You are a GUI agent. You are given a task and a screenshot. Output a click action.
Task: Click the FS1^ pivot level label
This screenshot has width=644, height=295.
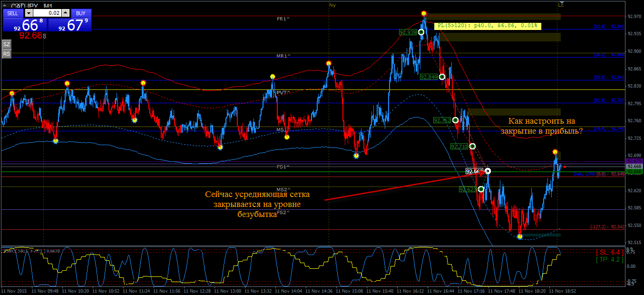pyautogui.click(x=283, y=167)
